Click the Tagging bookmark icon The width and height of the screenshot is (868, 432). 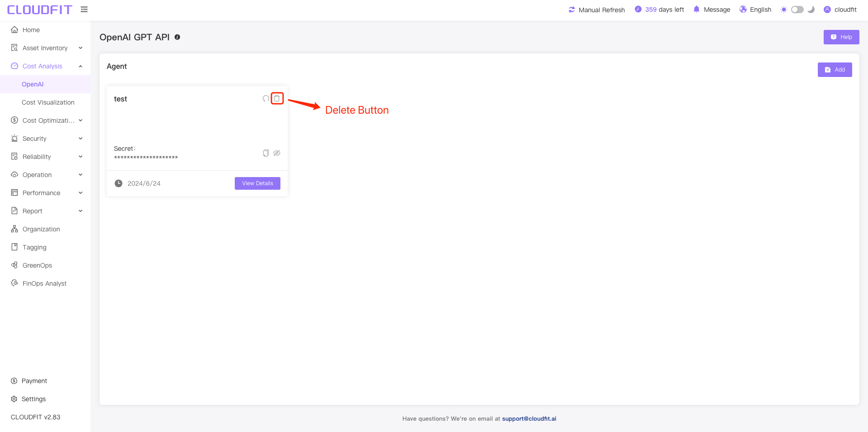click(14, 247)
